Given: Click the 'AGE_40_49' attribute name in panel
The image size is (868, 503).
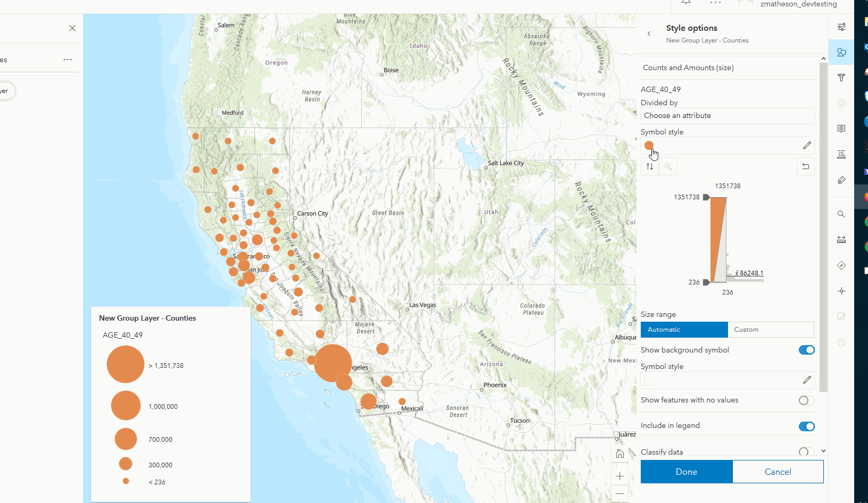Looking at the screenshot, I should pyautogui.click(x=660, y=89).
